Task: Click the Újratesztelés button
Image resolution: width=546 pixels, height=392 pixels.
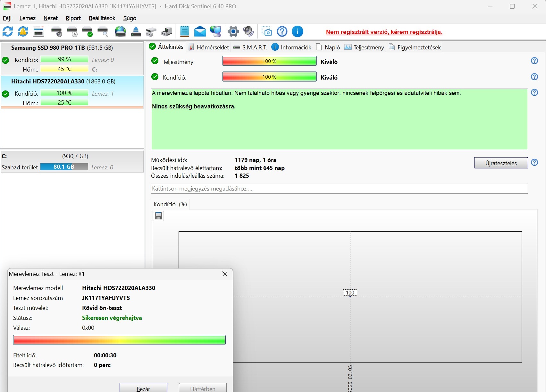Action: pos(501,163)
